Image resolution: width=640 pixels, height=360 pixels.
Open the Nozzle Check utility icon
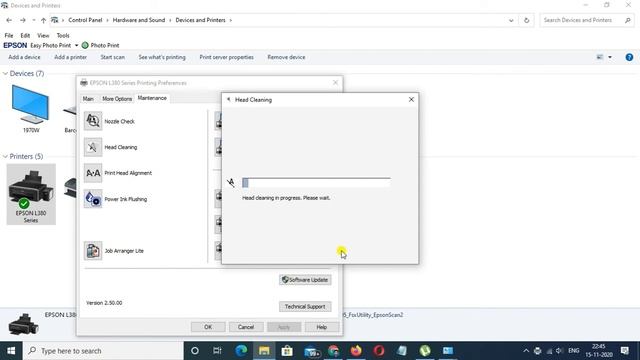[93, 121]
